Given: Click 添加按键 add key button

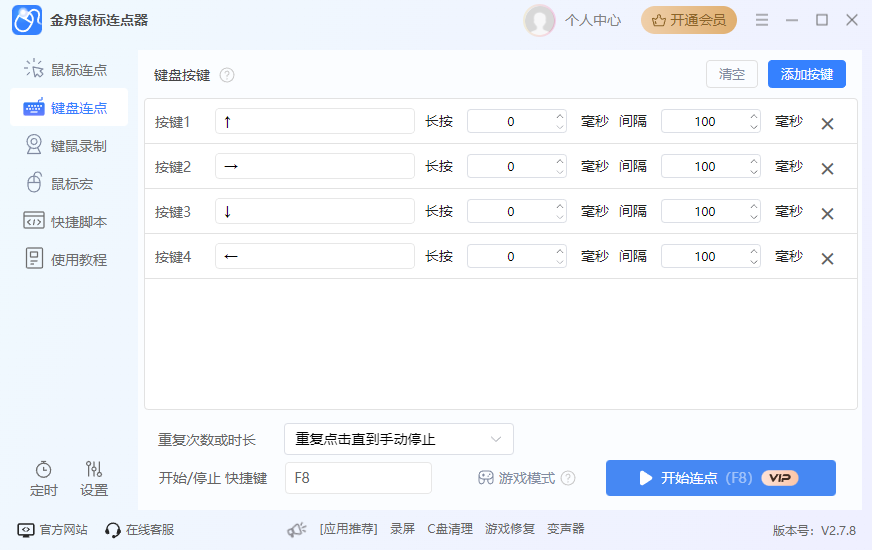Looking at the screenshot, I should [x=807, y=74].
